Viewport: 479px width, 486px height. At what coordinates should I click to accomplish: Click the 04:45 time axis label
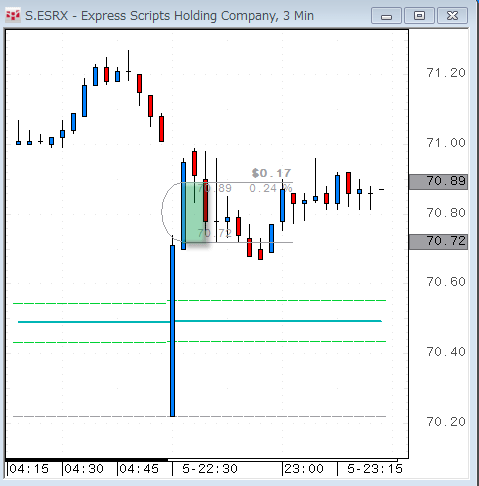(x=139, y=469)
